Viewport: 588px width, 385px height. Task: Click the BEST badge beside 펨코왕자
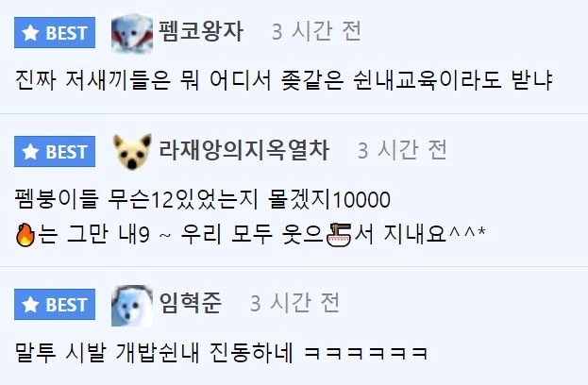(55, 33)
